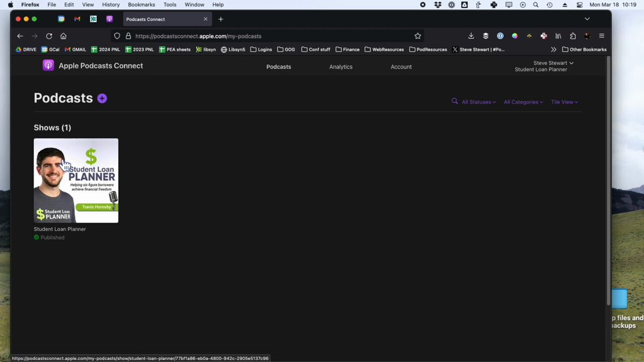Open the Firefox History menu
Screen dimensions: 644x362
tap(111, 4)
